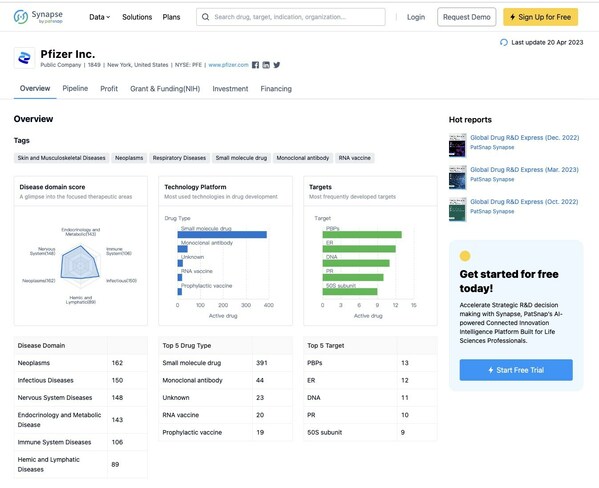
Task: Click Infectious Diseases table row
Action: (x=81, y=381)
